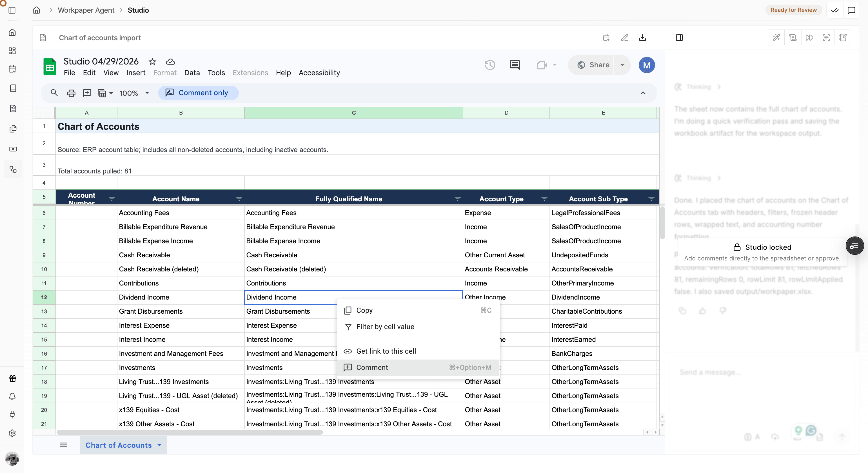This screenshot has height=473, width=868.
Task: Choose Copy in the context menu
Action: pyautogui.click(x=418, y=310)
